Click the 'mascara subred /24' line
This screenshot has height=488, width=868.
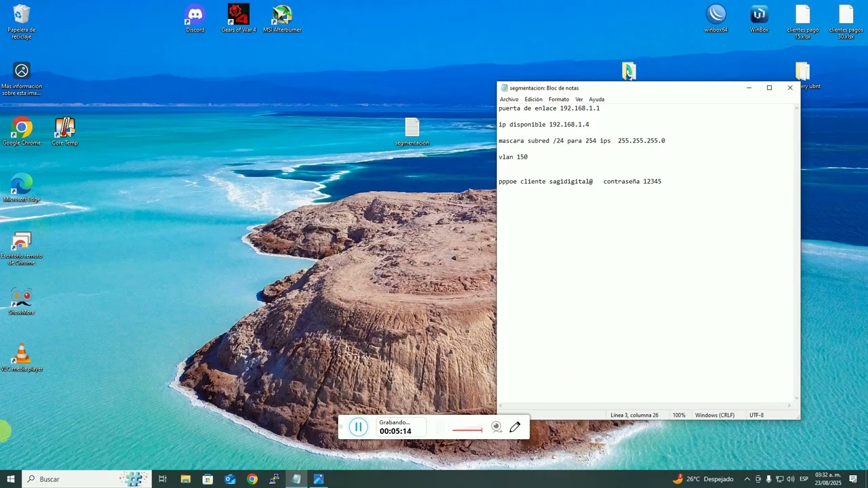click(582, 141)
